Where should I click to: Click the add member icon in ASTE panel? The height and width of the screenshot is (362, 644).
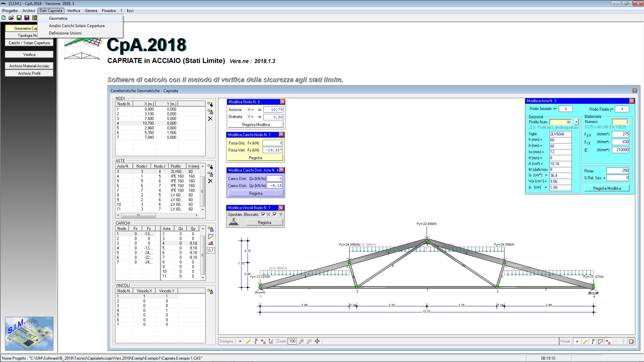click(210, 167)
